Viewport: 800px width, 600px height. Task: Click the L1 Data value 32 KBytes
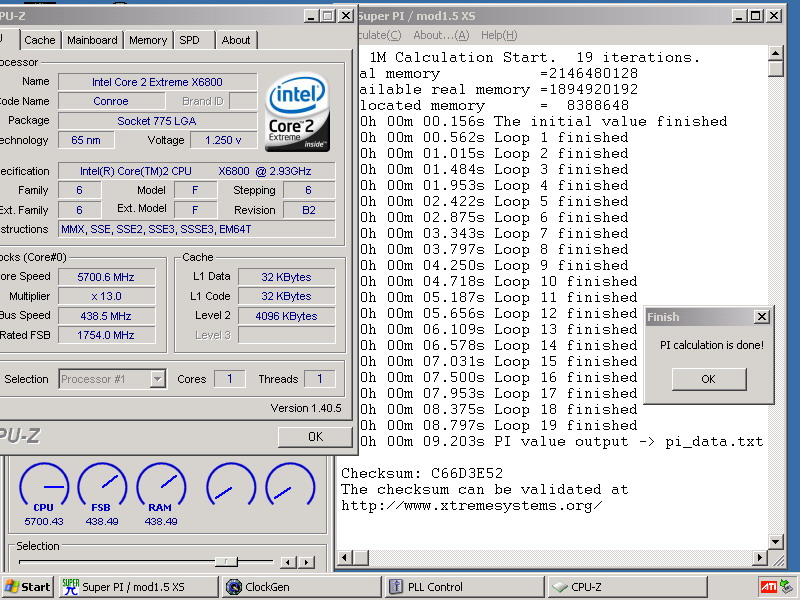pyautogui.click(x=286, y=277)
